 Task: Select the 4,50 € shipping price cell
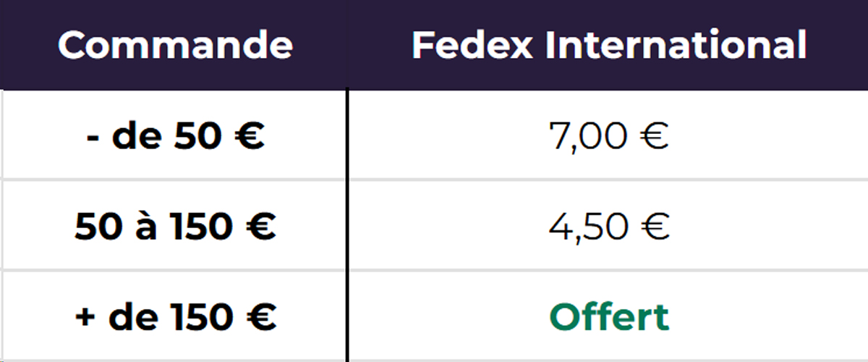click(x=609, y=227)
